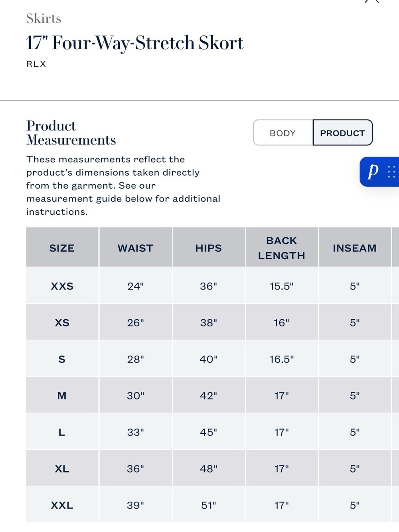Image resolution: width=399 pixels, height=532 pixels.
Task: Open the blue 'p' floating widget
Action: click(373, 172)
